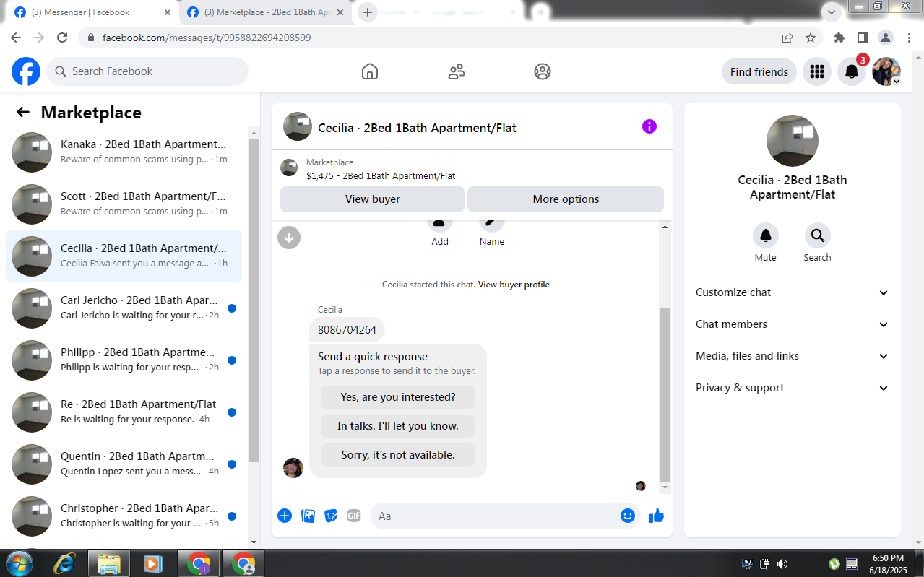This screenshot has height=577, width=924.
Task: Send quick response In talks. I'll let you know.
Action: [x=398, y=426]
